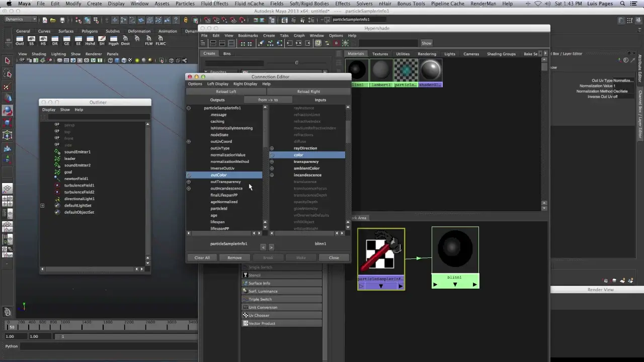Open the Dynamics menu set dropdown
This screenshot has height=362, width=644.
coord(20,20)
